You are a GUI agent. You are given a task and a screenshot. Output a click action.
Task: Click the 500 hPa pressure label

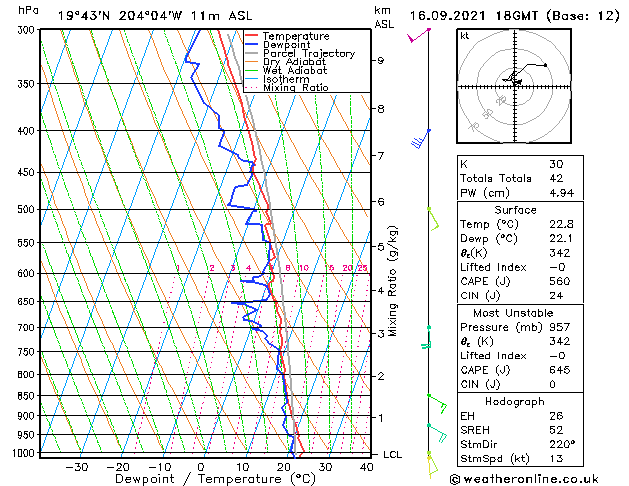(28, 209)
